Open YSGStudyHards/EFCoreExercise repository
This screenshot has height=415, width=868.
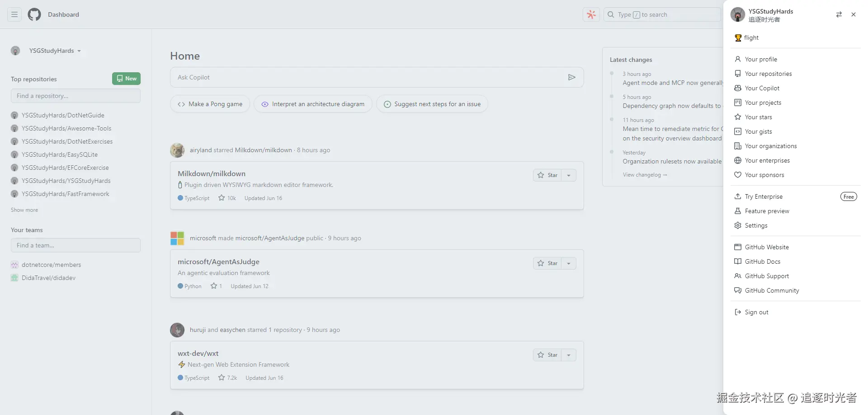click(x=65, y=168)
